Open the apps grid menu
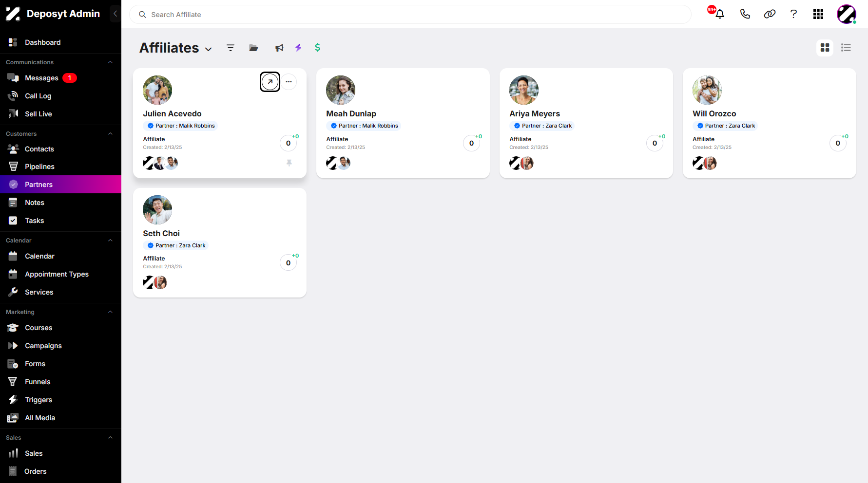The height and width of the screenshot is (483, 868). pyautogui.click(x=818, y=14)
